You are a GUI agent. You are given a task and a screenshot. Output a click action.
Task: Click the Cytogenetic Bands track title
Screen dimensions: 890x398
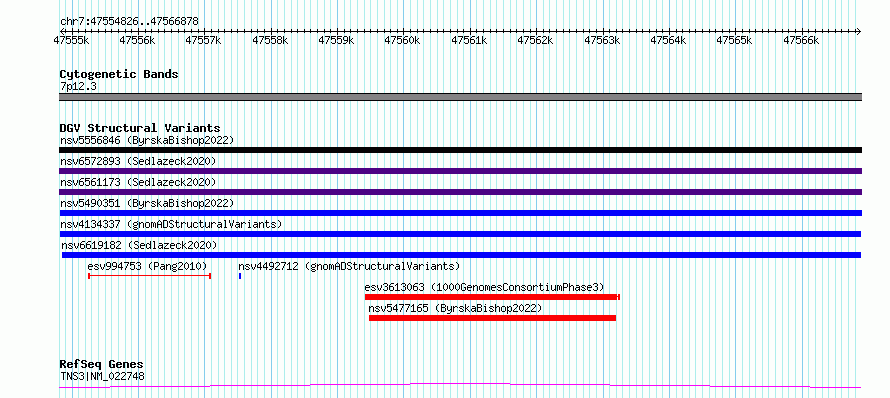click(x=119, y=74)
